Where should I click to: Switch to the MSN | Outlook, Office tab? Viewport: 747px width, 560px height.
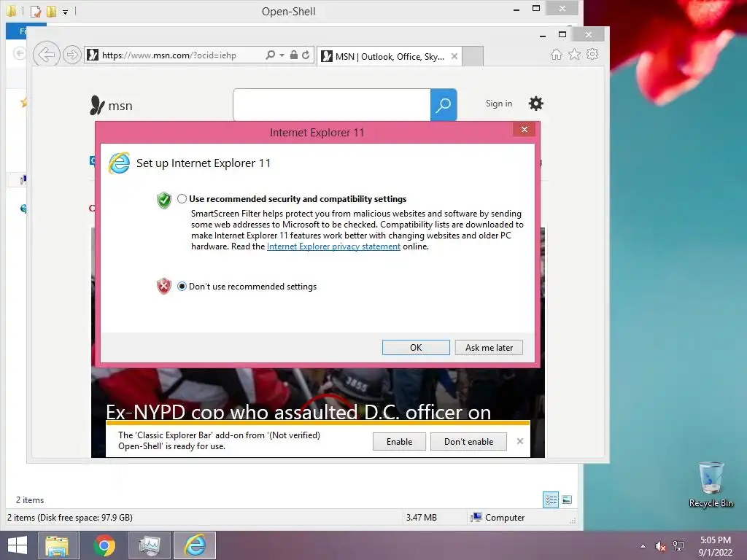[390, 57]
